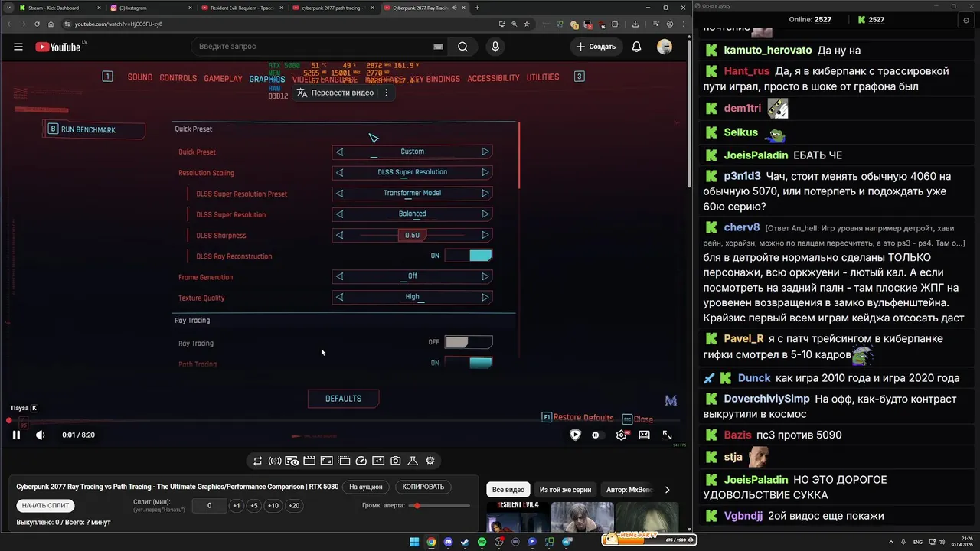Click the broadcast waves icon in toolbar
The width and height of the screenshot is (980, 551).
point(275,461)
